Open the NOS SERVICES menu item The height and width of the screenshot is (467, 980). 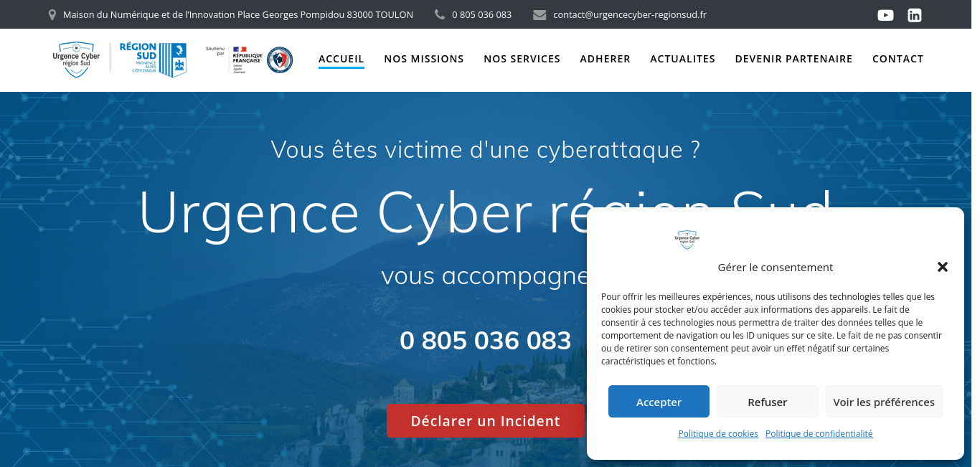tap(522, 59)
